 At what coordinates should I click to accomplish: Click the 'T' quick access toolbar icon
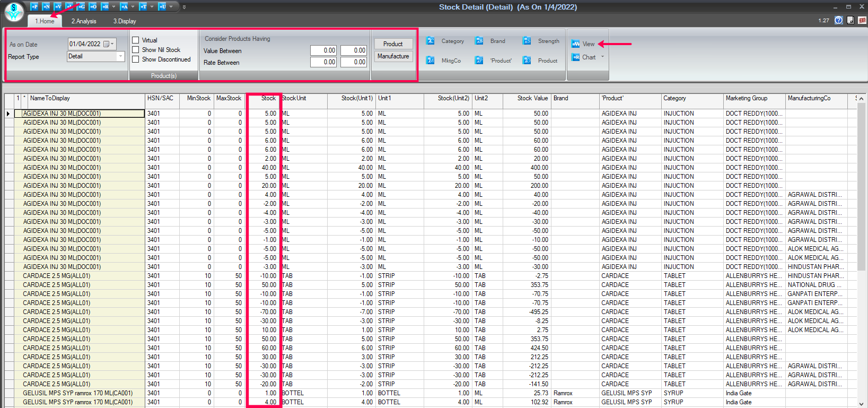(143, 6)
